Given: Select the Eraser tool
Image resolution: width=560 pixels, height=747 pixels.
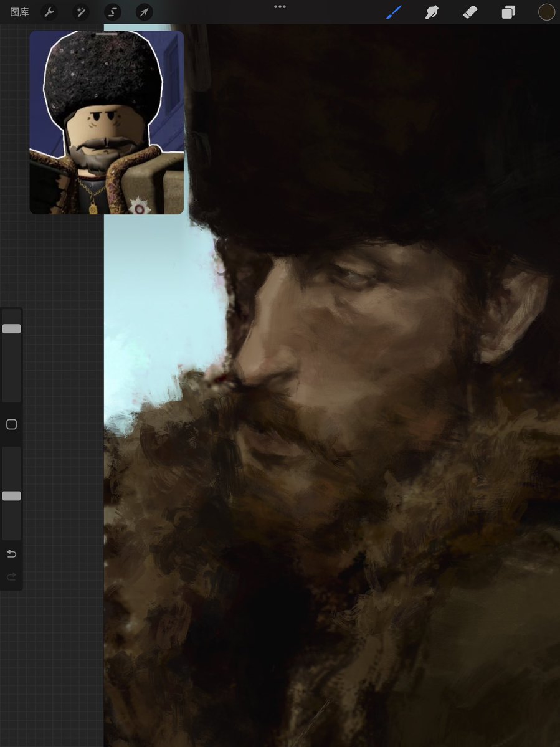Looking at the screenshot, I should coord(470,12).
